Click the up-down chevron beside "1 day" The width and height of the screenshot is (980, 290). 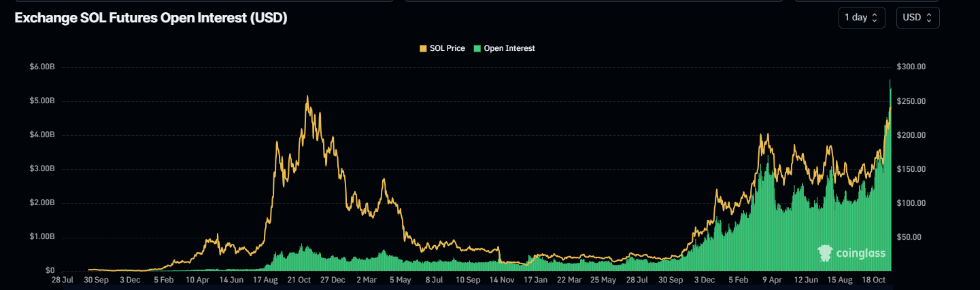coord(875,18)
